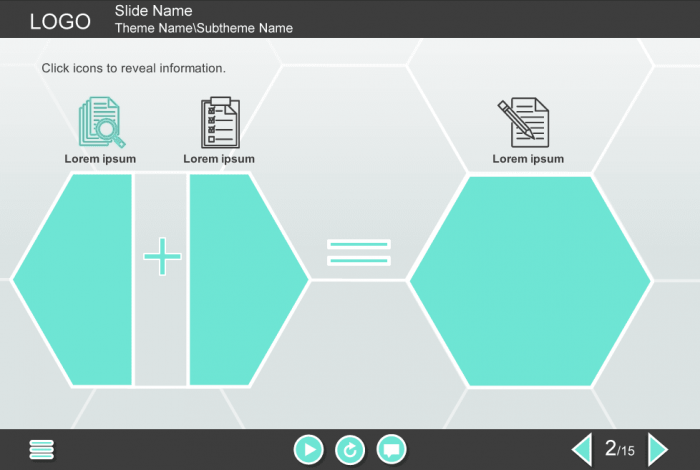Click the 2/15 slide counter
Screen dimensions: 700x470
click(x=620, y=449)
